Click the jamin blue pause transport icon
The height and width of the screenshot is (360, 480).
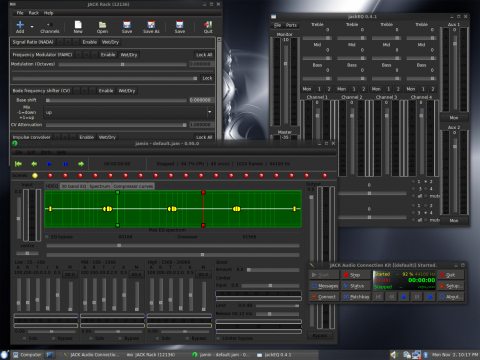click(x=65, y=164)
